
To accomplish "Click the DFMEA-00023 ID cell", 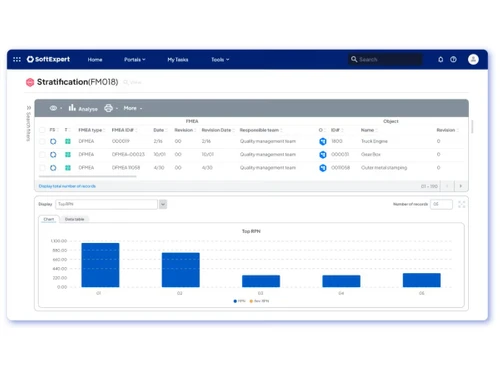I will tap(128, 155).
